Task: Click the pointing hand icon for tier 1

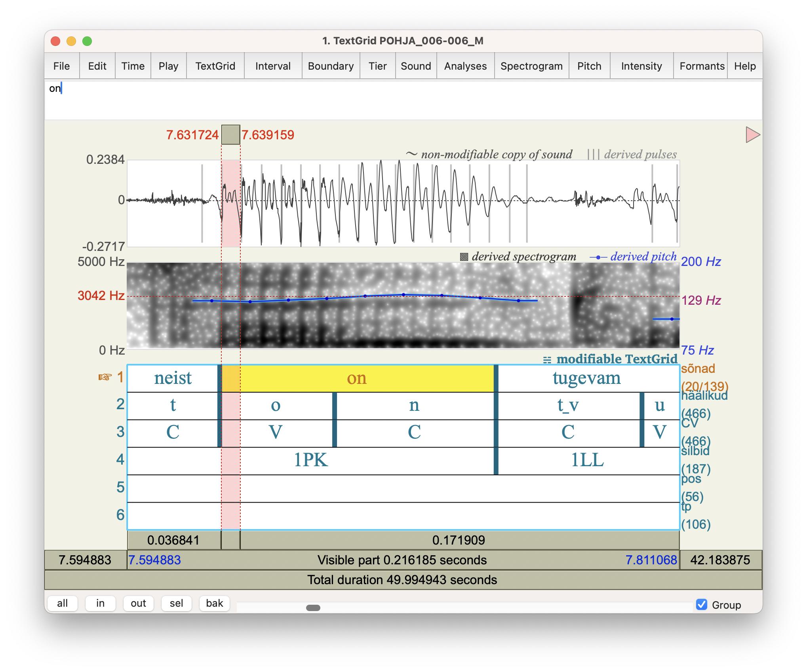Action: click(105, 377)
